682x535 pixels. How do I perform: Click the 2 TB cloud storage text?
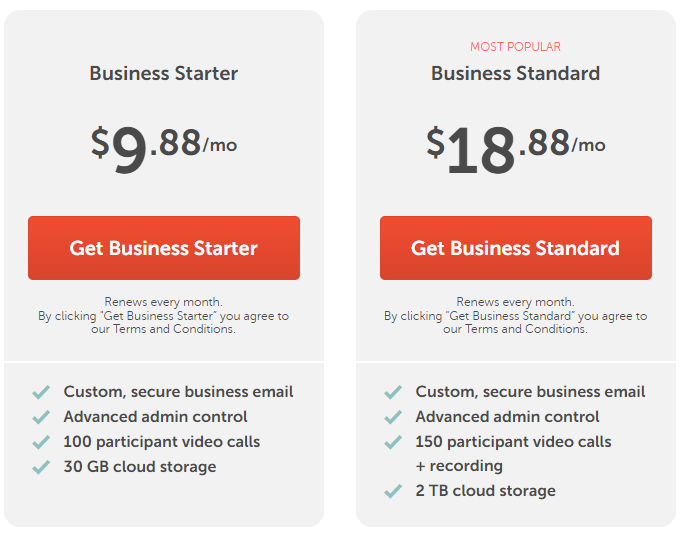point(486,491)
